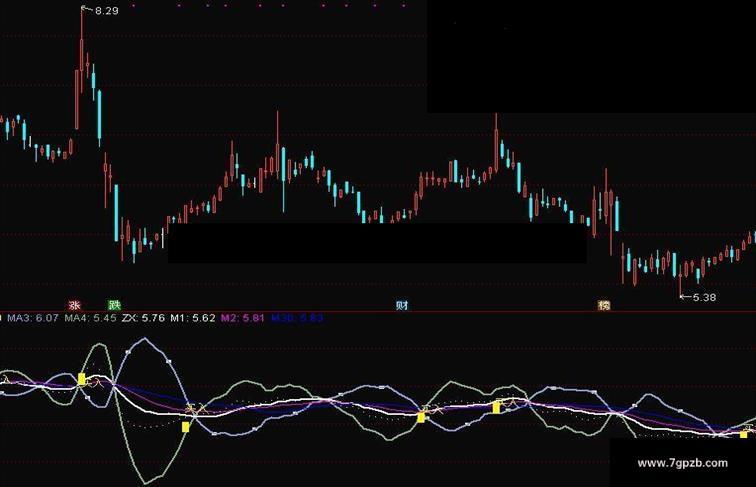Click the MA3: 6.07 indicator value

coord(33,318)
